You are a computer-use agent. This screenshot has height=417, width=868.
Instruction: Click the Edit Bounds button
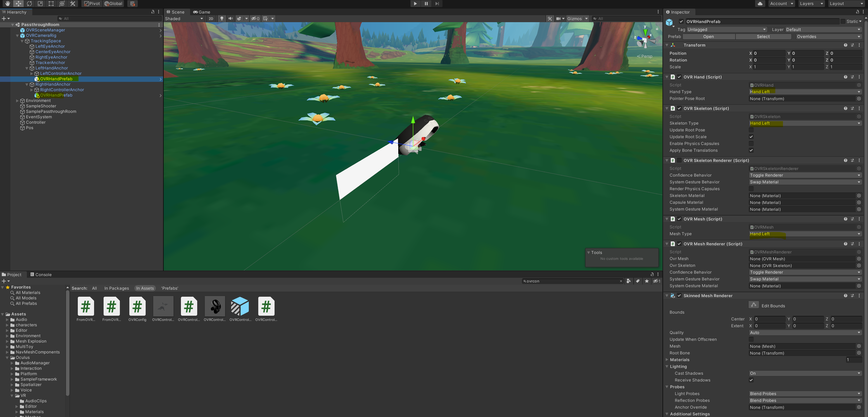click(754, 305)
